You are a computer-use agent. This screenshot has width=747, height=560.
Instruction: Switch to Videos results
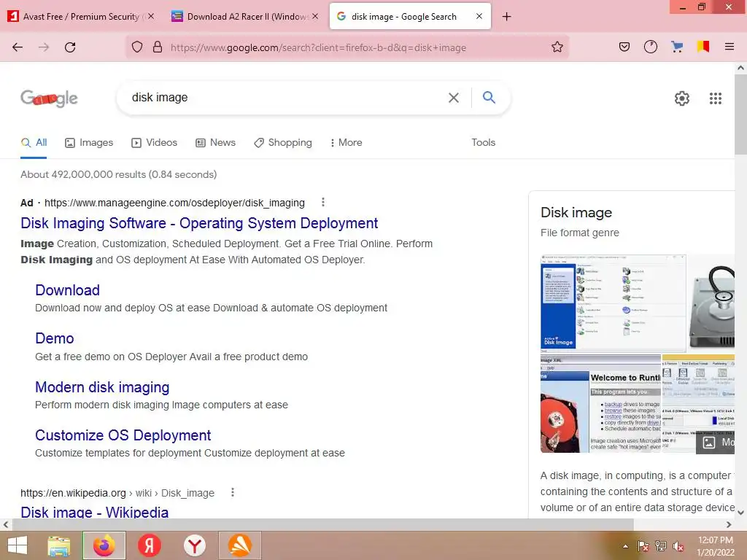click(x=155, y=142)
